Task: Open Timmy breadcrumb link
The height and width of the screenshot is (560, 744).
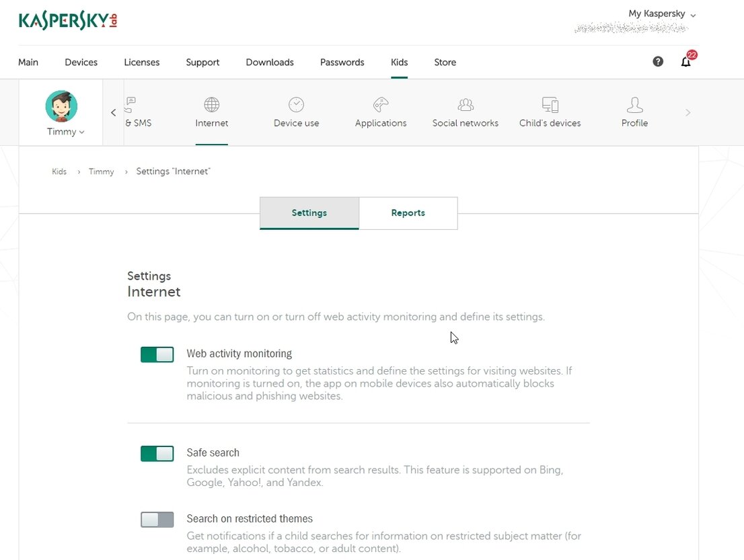Action: (101, 171)
